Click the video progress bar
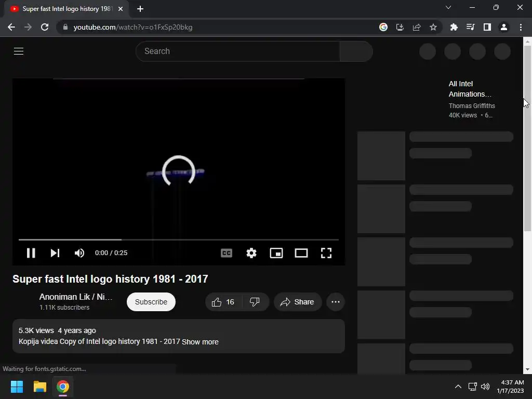The width and height of the screenshot is (532, 399). [x=179, y=240]
